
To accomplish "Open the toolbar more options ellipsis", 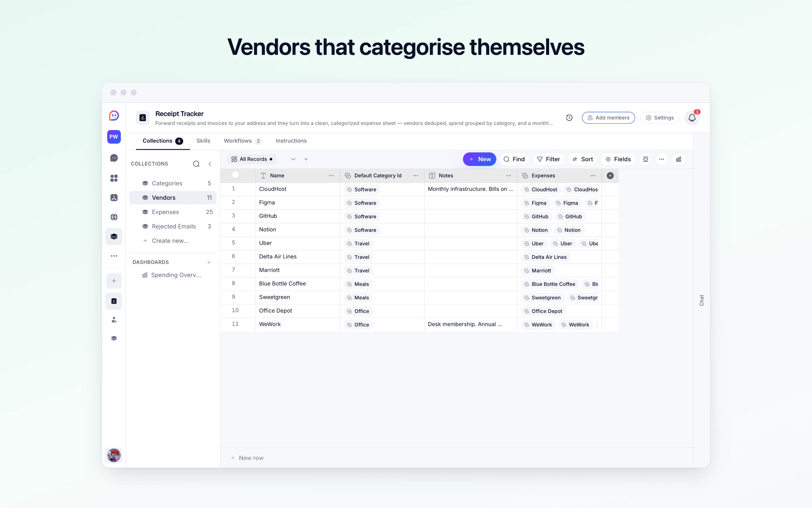I will [661, 159].
